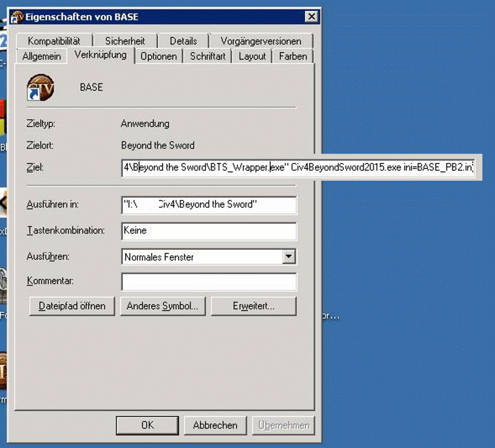Confirm with the OK button
Screen dimensions: 495x448
point(147,425)
